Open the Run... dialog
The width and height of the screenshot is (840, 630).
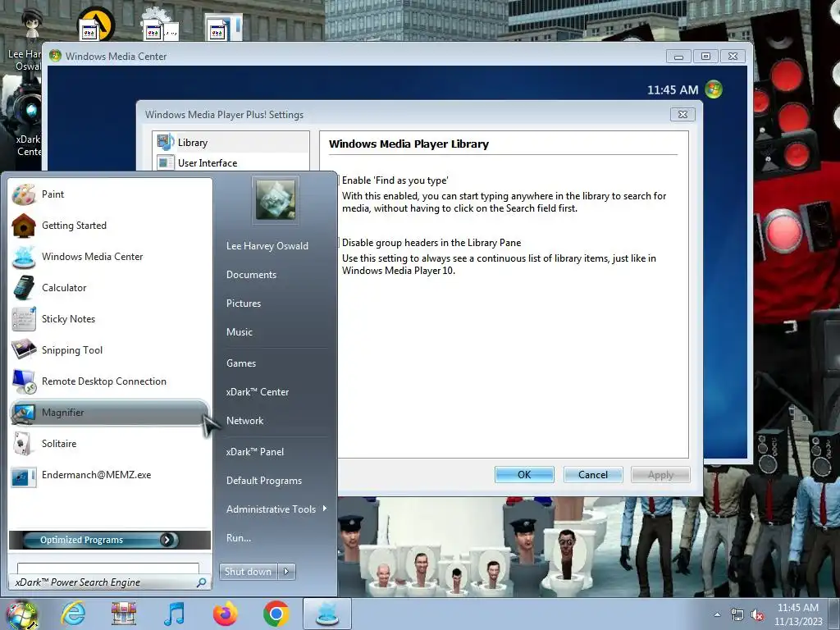pos(239,538)
